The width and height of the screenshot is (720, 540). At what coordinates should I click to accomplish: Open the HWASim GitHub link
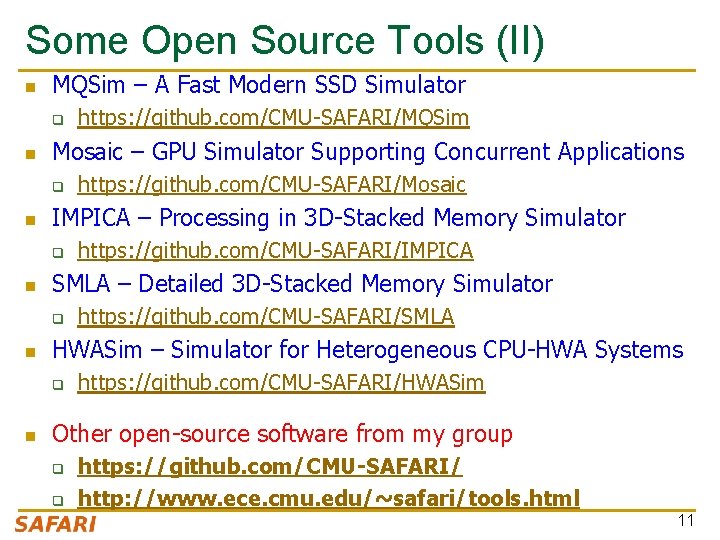pyautogui.click(x=281, y=382)
